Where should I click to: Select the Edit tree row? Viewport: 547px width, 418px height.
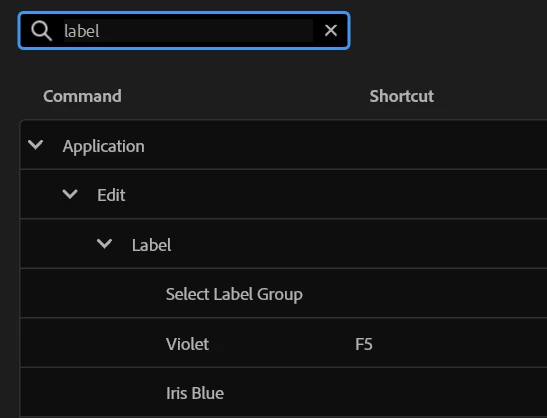click(x=284, y=194)
